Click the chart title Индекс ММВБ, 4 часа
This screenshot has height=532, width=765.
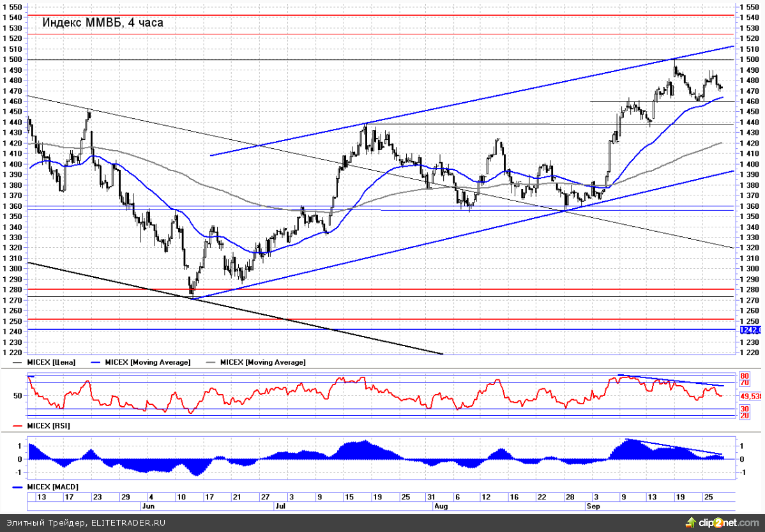click(x=103, y=23)
